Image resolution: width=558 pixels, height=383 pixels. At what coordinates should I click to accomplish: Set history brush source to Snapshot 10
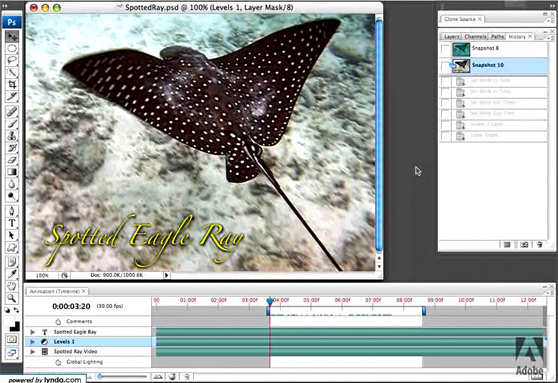click(445, 65)
